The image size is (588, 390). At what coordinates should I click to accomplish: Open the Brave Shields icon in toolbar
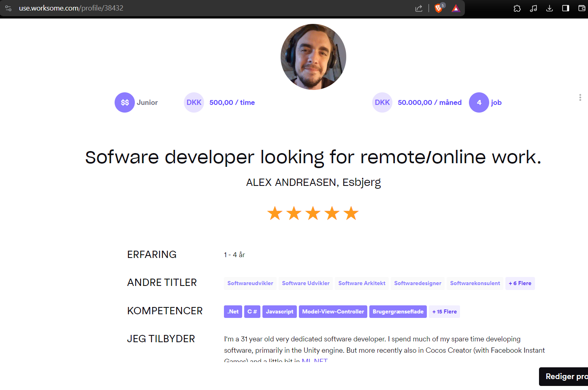tap(438, 8)
